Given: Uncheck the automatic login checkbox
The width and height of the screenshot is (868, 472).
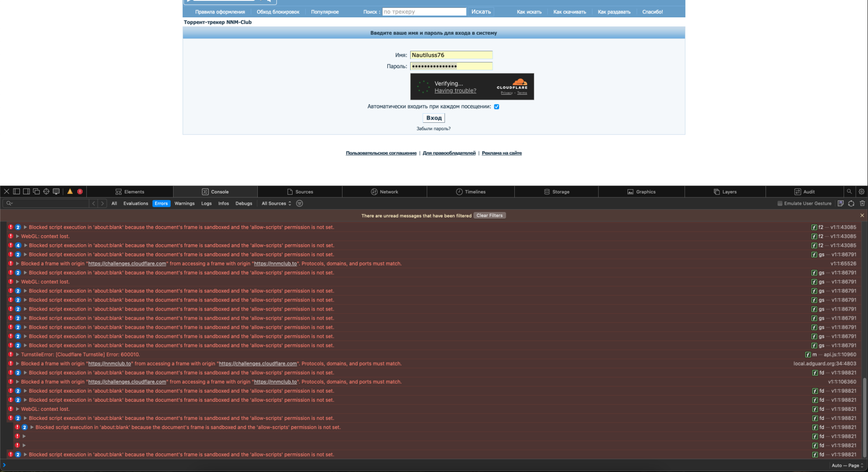Looking at the screenshot, I should click(496, 107).
